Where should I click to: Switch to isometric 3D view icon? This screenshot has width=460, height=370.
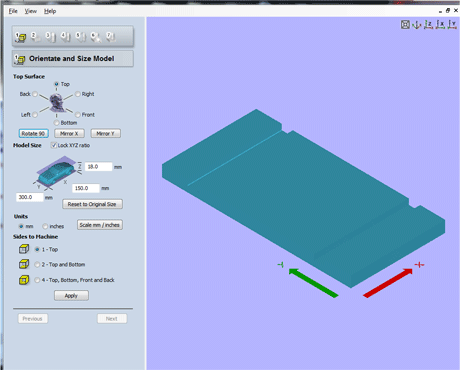[x=417, y=24]
